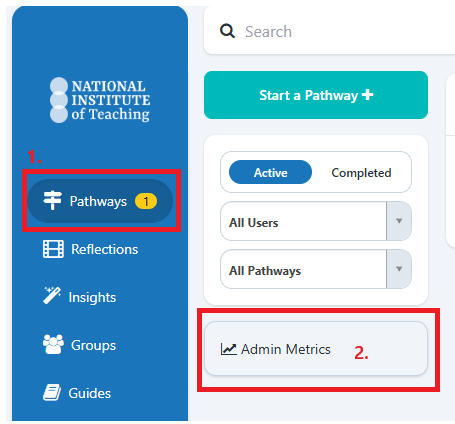The image size is (455, 424).
Task: Open the Reflections menu item
Action: [90, 249]
